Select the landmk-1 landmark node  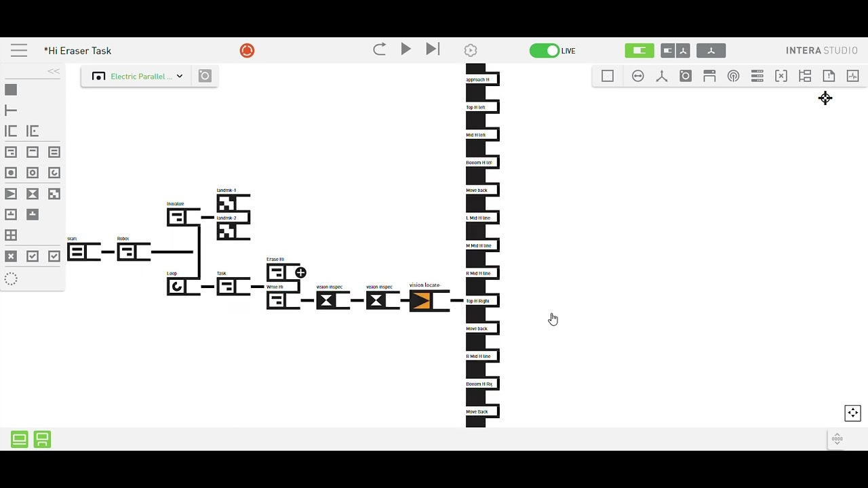click(x=233, y=203)
